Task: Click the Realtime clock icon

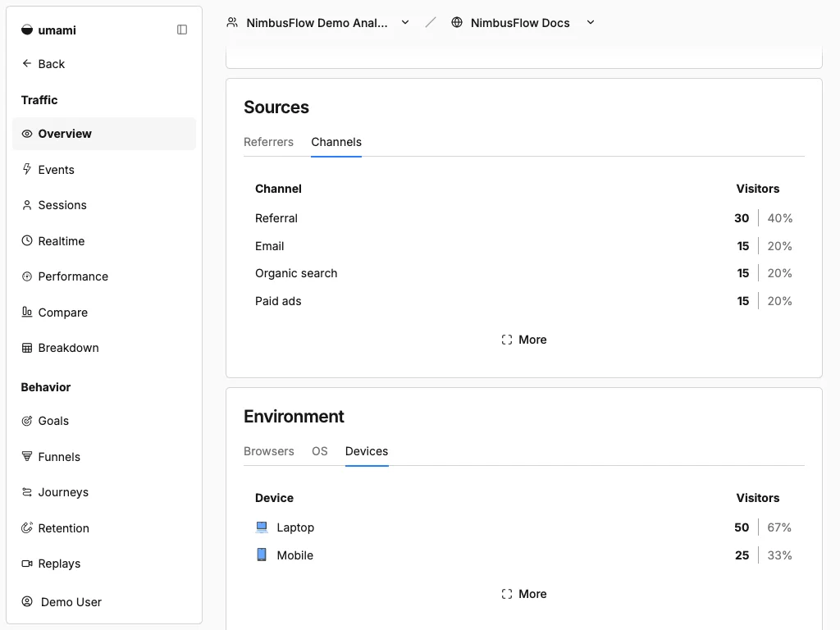Action: (x=27, y=240)
